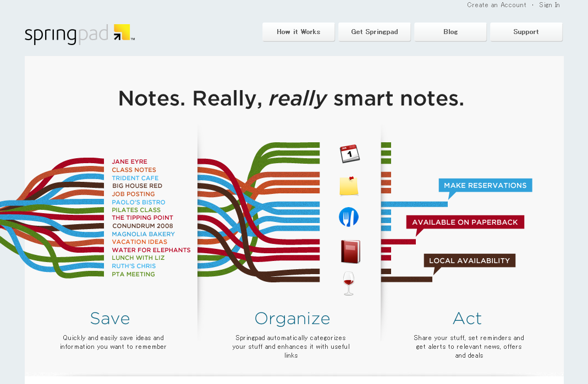
Task: Click the Save heading
Action: coord(110,319)
